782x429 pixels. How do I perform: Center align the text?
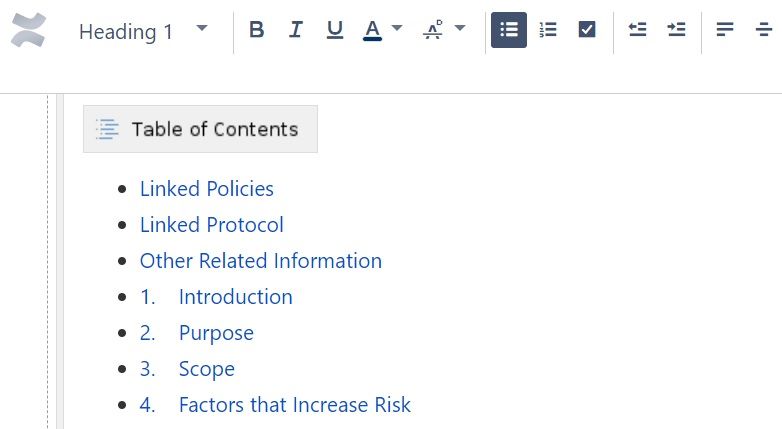coord(765,30)
